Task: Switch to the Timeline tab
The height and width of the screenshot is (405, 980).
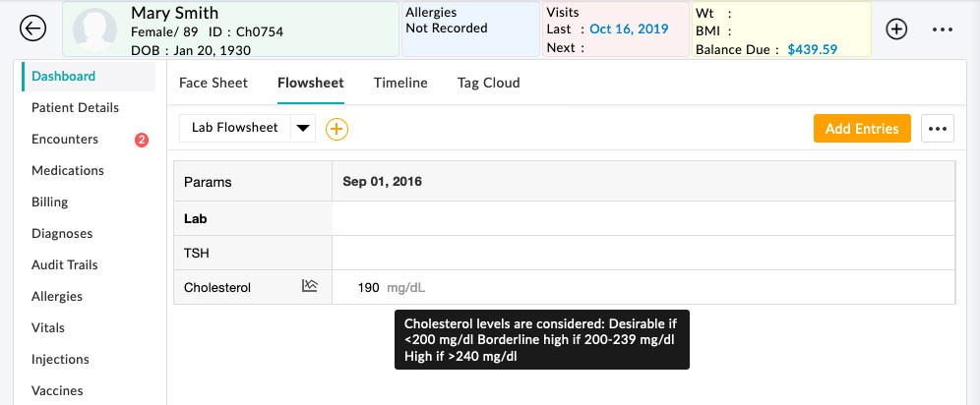Action: click(x=400, y=83)
